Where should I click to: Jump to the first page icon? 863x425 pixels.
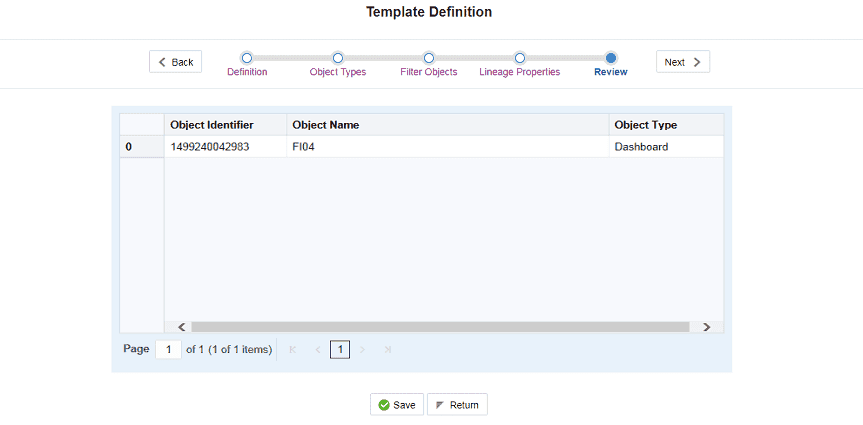click(292, 350)
